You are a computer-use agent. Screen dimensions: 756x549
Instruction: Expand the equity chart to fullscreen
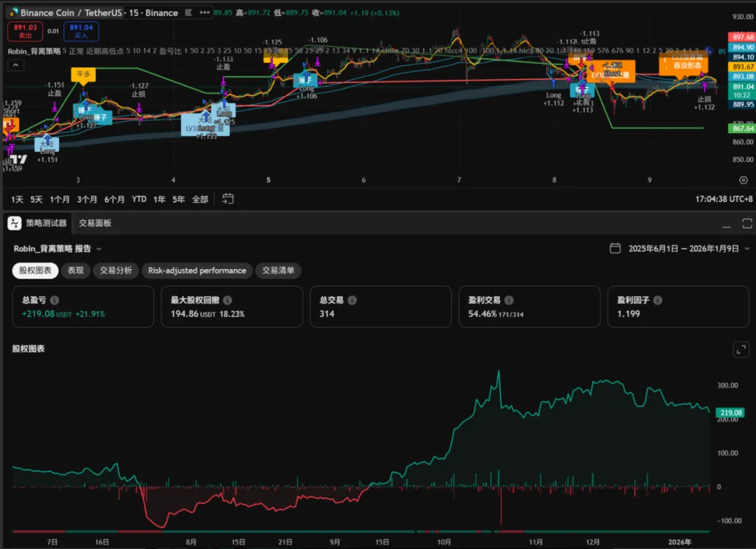pos(741,349)
